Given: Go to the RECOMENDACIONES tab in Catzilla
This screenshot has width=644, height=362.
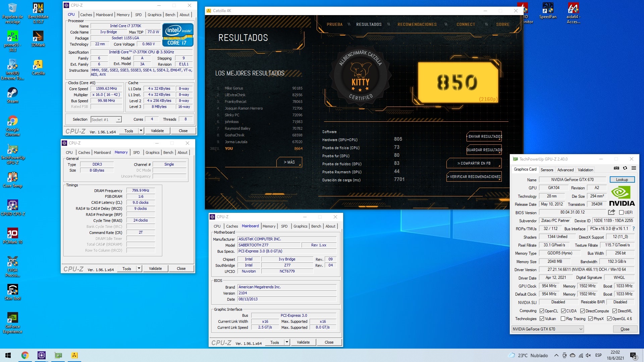Looking at the screenshot, I should [417, 24].
